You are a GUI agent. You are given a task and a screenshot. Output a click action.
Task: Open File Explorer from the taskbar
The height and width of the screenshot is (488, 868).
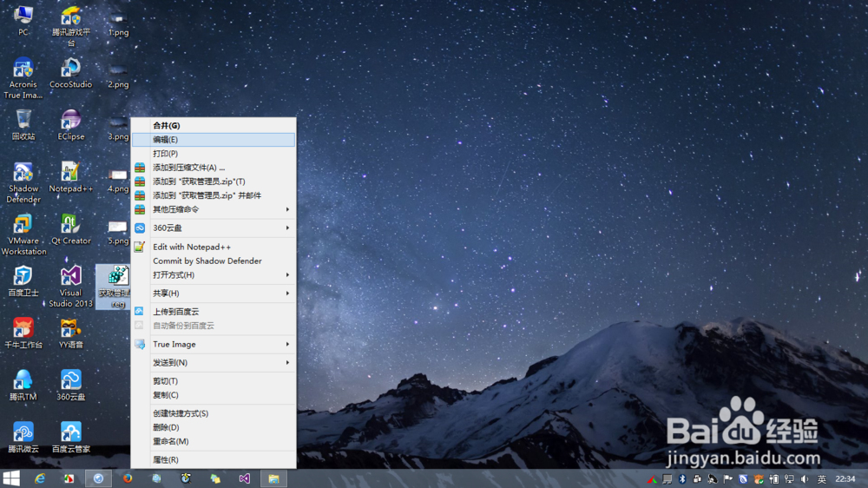click(273, 478)
